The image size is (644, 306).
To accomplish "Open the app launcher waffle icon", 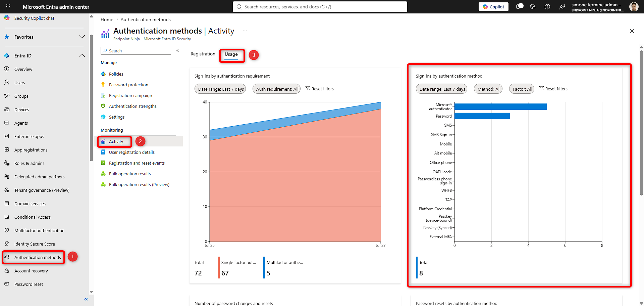I will pyautogui.click(x=8, y=7).
